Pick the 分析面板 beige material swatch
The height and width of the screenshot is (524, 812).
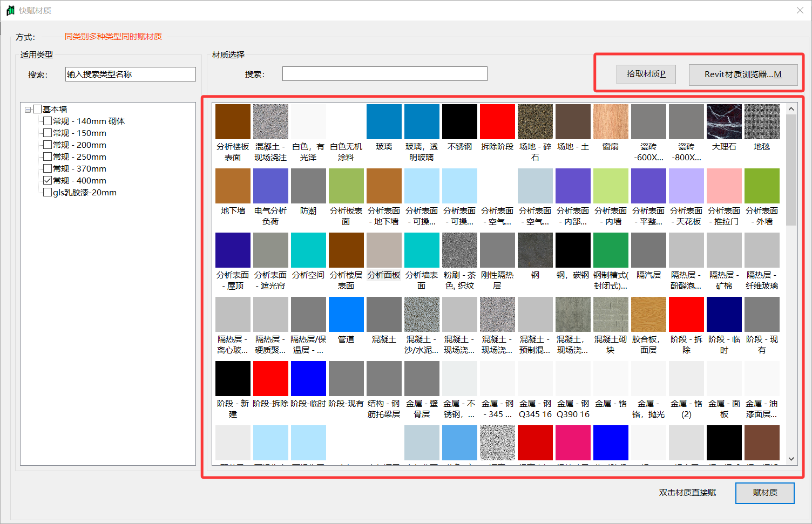(x=384, y=250)
